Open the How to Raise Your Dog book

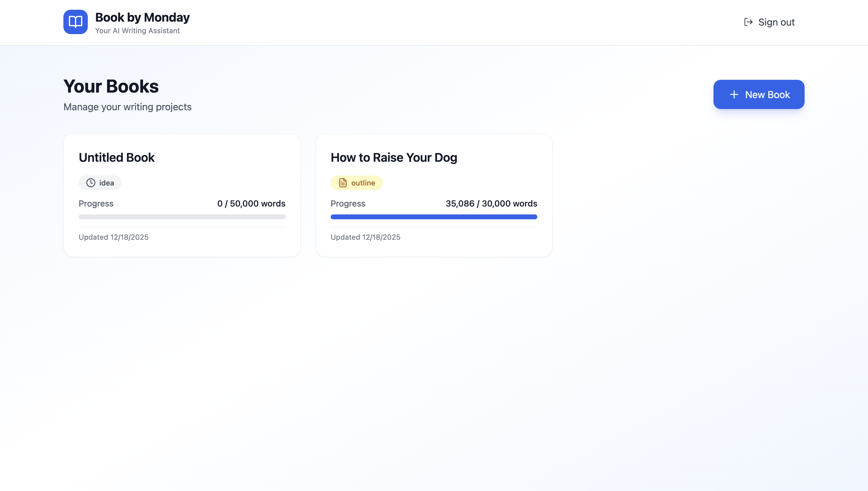click(x=394, y=157)
